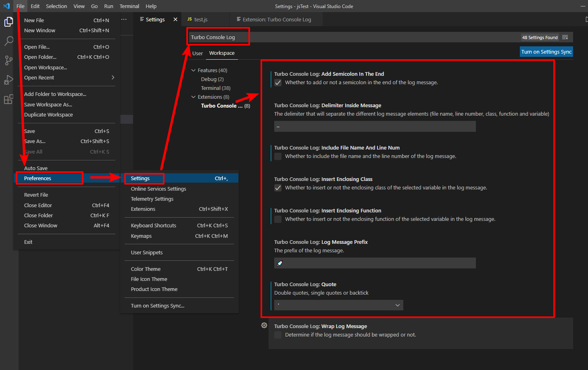
Task: Choose Open Folder... menu entry
Action: 67,57
